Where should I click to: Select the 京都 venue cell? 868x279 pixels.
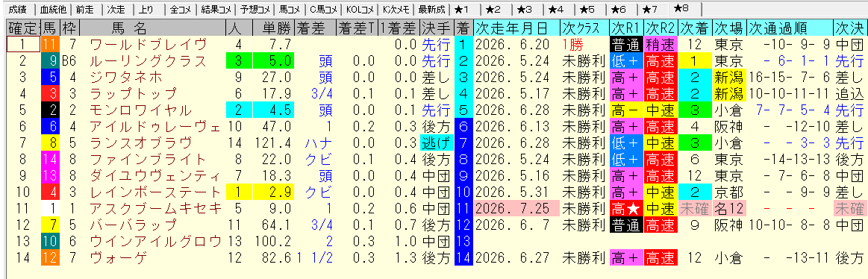(x=729, y=192)
